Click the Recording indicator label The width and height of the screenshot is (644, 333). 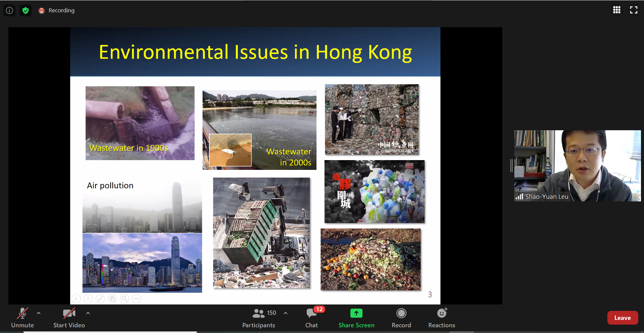61,10
